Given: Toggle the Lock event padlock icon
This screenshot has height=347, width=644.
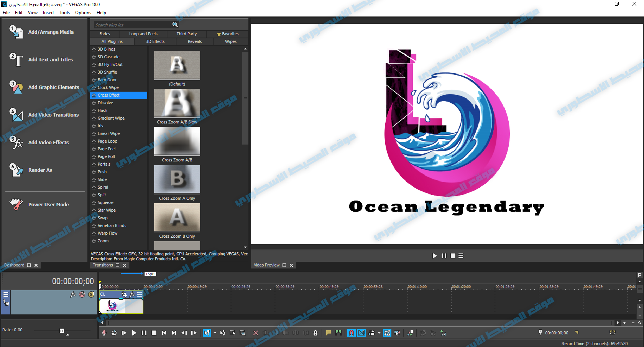Looking at the screenshot, I should coord(315,333).
